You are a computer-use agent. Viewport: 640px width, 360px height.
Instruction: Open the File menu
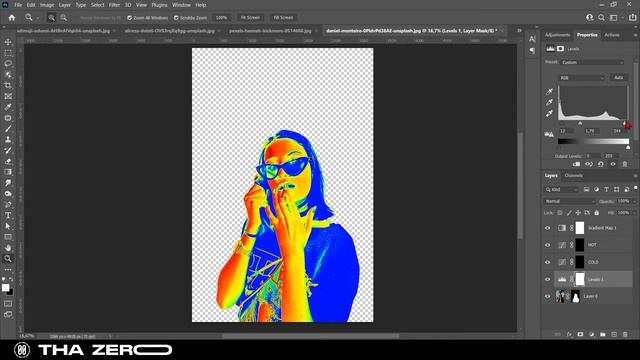(18, 5)
